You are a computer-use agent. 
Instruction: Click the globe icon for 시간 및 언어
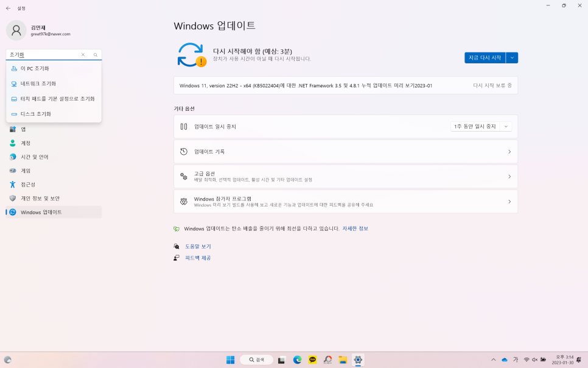click(x=13, y=157)
